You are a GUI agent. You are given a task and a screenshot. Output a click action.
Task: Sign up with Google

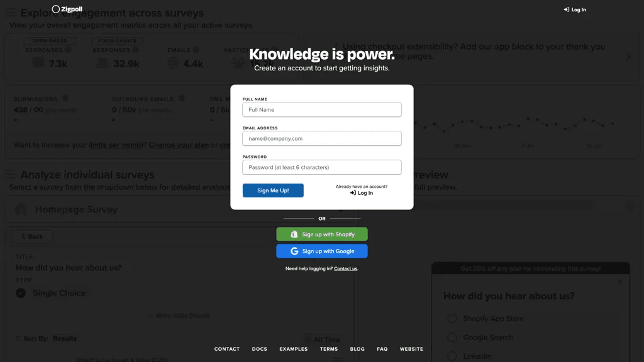point(322,251)
